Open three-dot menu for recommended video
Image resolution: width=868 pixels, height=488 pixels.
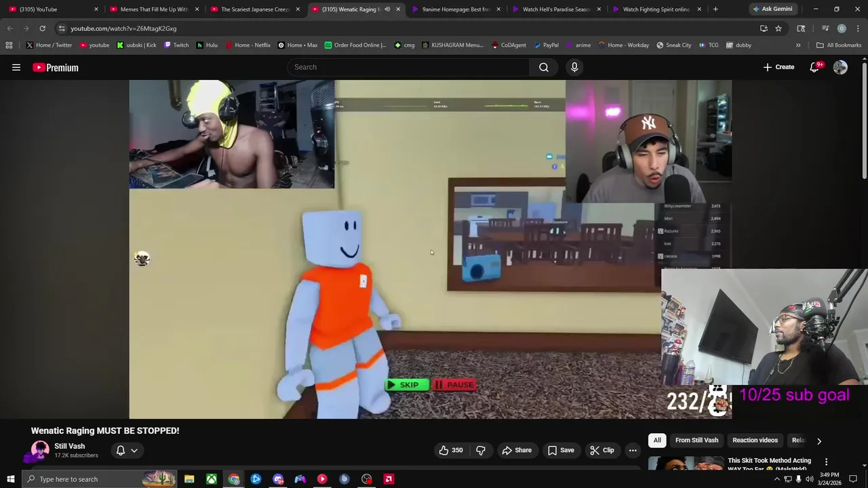826,462
